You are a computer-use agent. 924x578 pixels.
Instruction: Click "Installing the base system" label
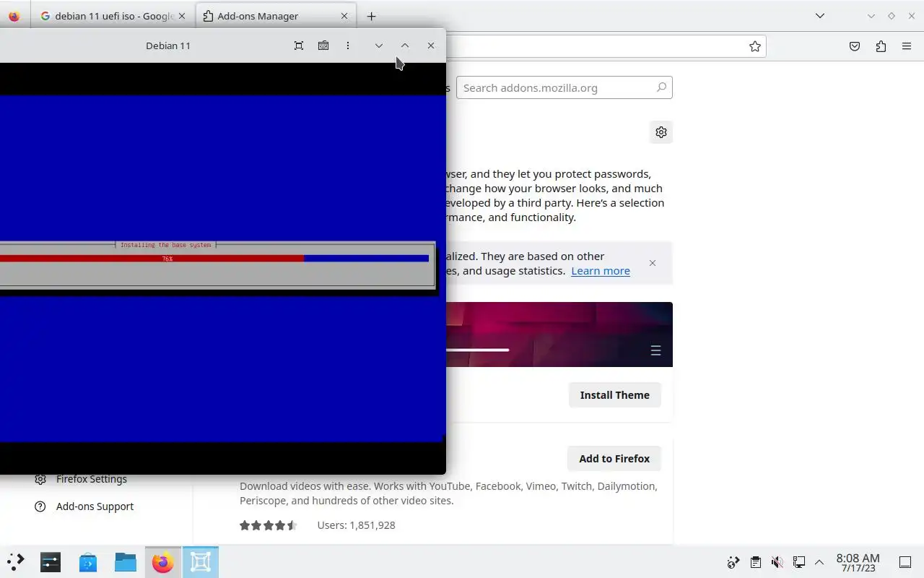point(165,245)
